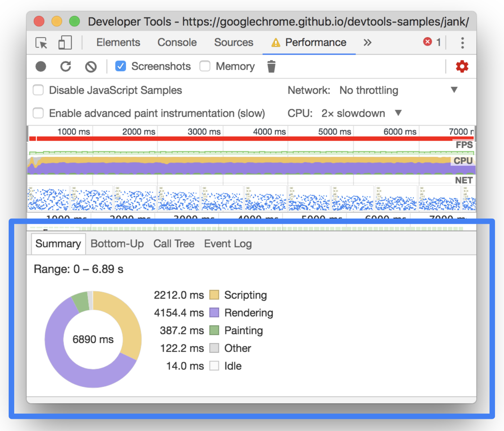The image size is (504, 431).
Task: Select the inspect element cursor icon
Action: click(x=42, y=43)
